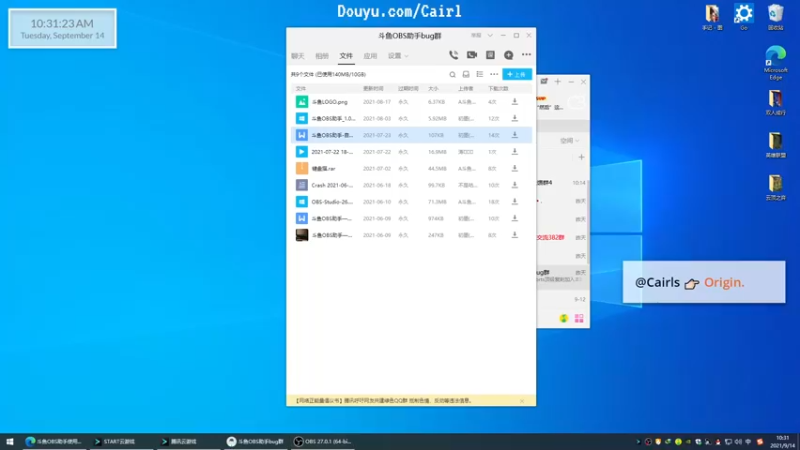This screenshot has height=450, width=800.
Task: Switch to the 相册 tab
Action: click(x=322, y=56)
